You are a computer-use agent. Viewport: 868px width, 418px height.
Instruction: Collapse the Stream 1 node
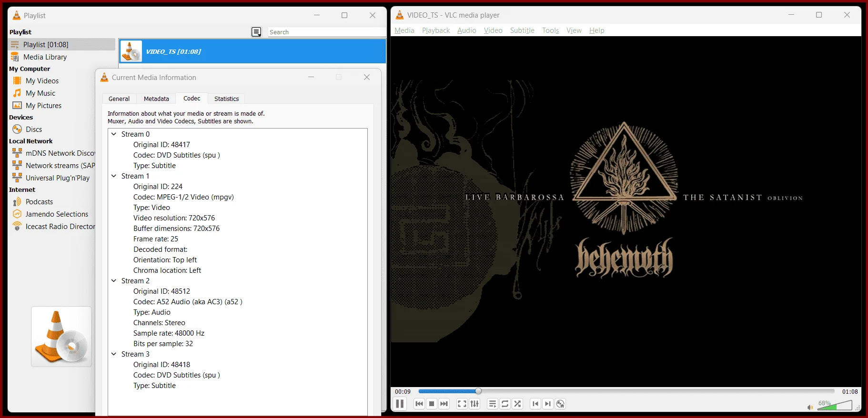click(114, 176)
